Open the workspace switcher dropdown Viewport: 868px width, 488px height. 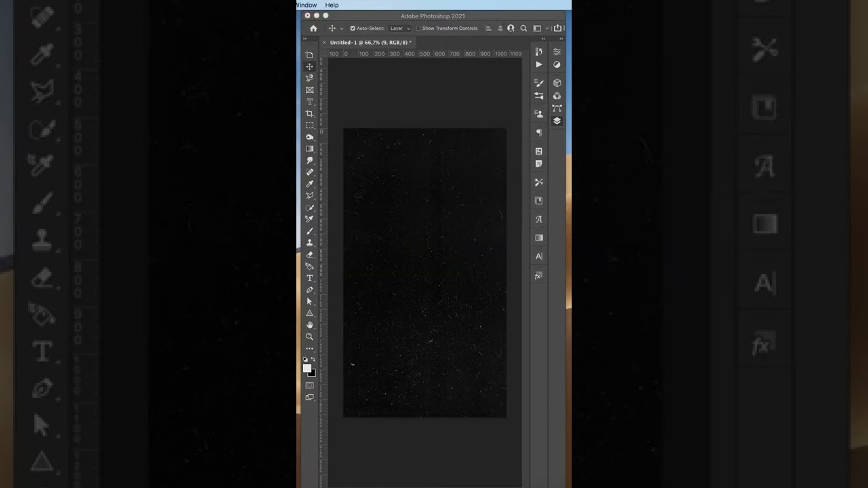[540, 28]
